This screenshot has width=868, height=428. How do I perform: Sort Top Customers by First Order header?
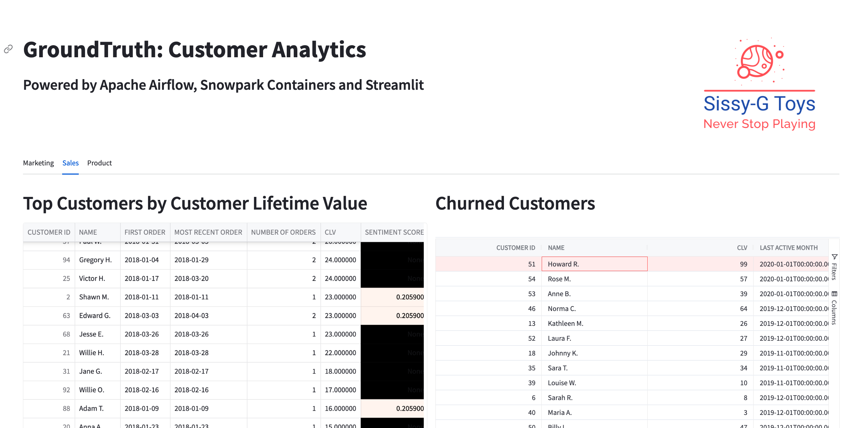(x=145, y=232)
